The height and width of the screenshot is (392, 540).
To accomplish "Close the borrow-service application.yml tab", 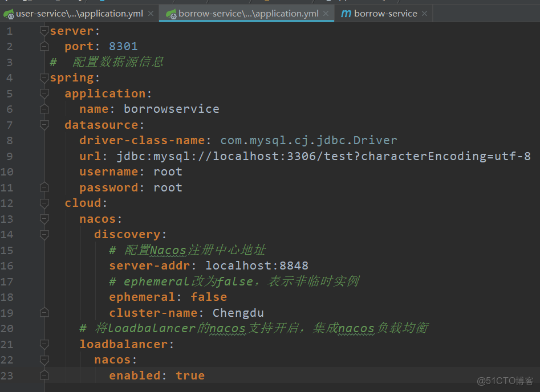I will tap(325, 13).
